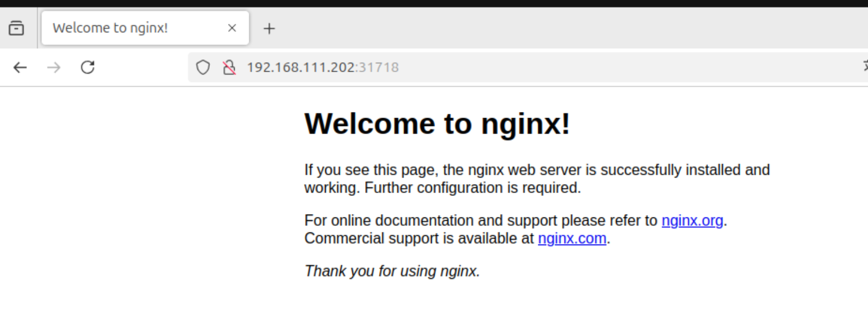Open the insecure connection padlock icon
The image size is (868, 320).
point(229,68)
